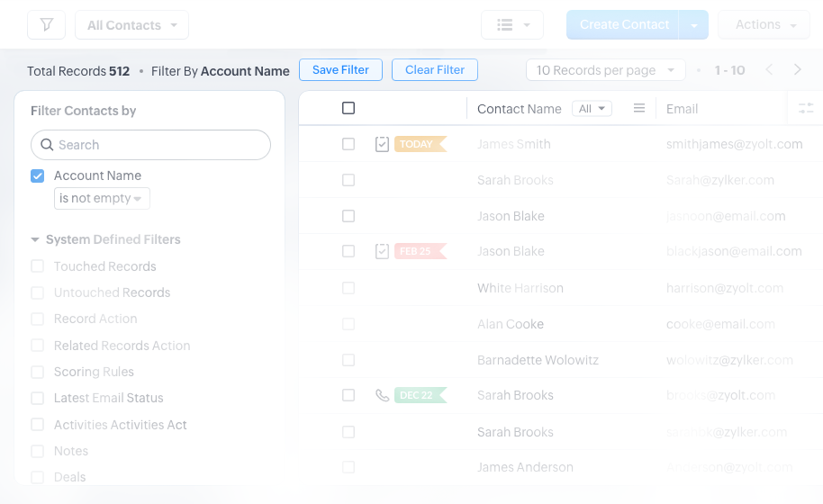Open the Actions menu
The height and width of the screenshot is (504, 823).
[764, 25]
